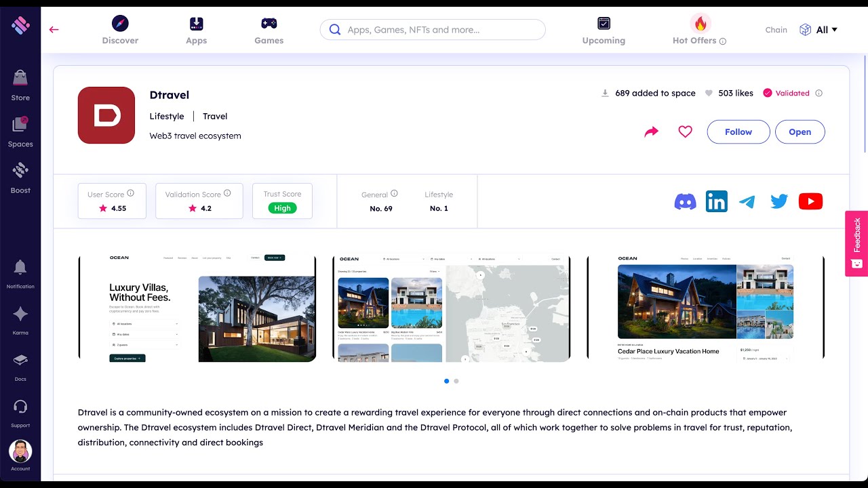Open Dtravel's Discord link
This screenshot has height=488, width=868.
(x=686, y=201)
